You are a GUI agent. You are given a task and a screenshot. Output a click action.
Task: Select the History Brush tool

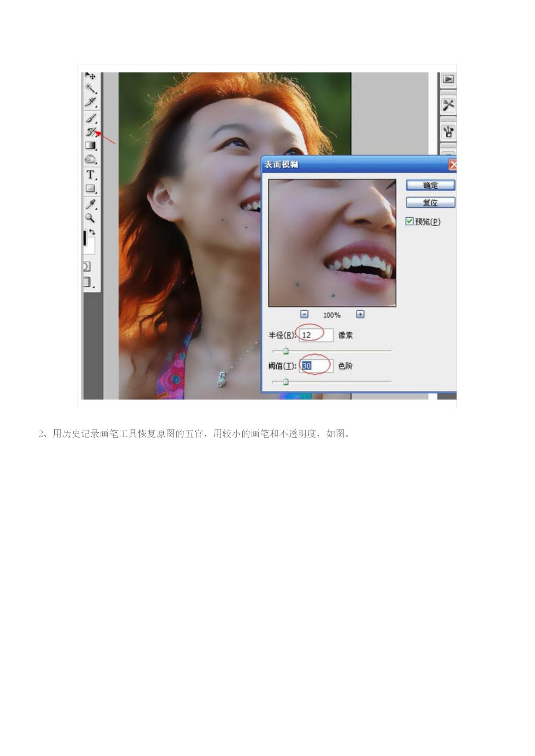click(90, 131)
